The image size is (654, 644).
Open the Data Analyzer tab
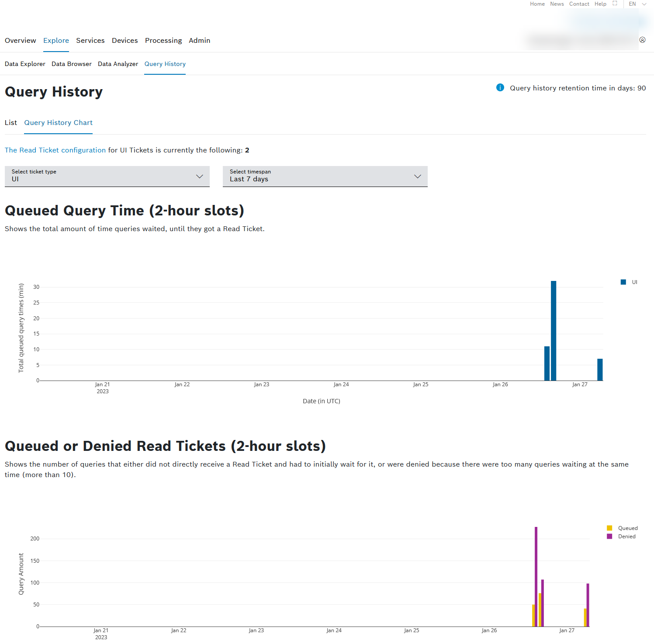click(118, 64)
